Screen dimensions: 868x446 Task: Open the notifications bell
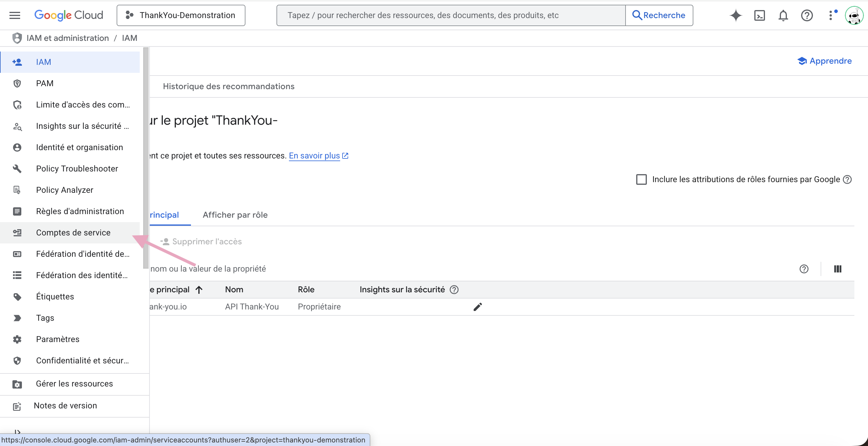tap(783, 15)
